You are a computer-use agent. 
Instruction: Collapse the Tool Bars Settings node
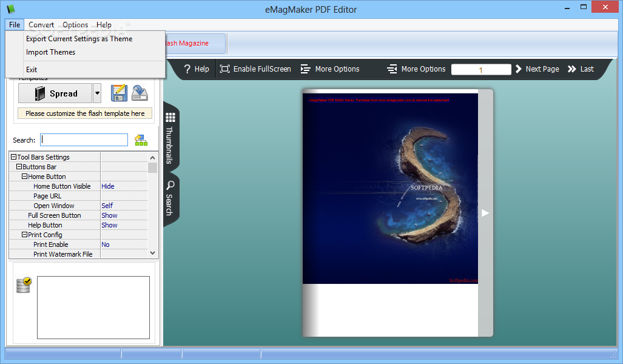click(x=13, y=157)
